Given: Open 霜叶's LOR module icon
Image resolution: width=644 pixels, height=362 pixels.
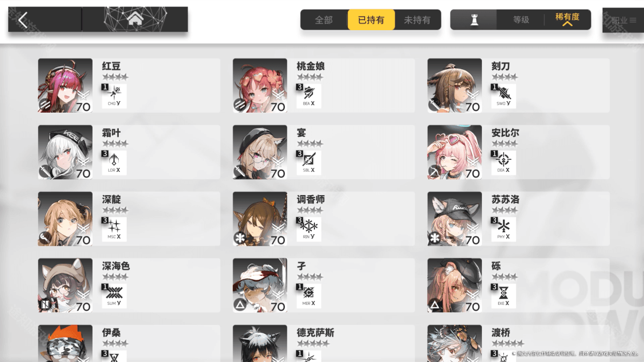Looking at the screenshot, I should [114, 163].
